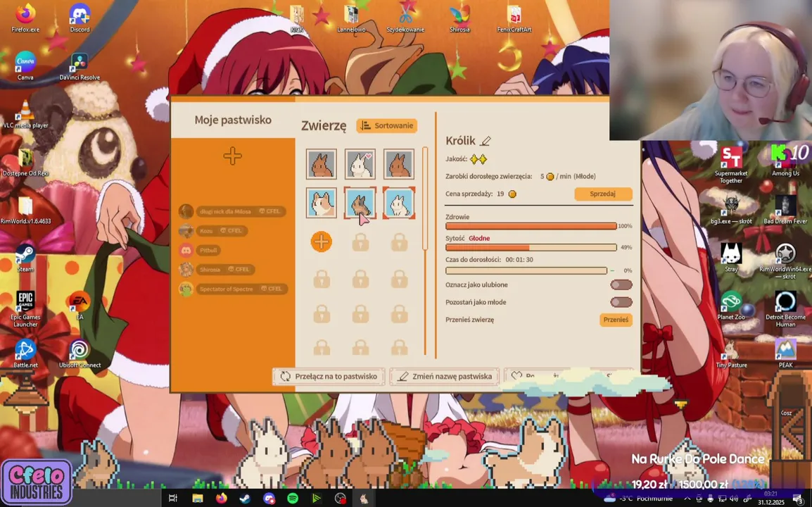Select player długi nick dla Miłosa
The height and width of the screenshot is (507, 812).
(232, 211)
